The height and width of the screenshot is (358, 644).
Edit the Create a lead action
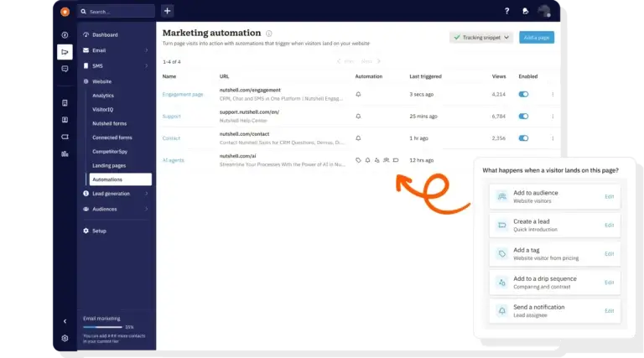609,225
